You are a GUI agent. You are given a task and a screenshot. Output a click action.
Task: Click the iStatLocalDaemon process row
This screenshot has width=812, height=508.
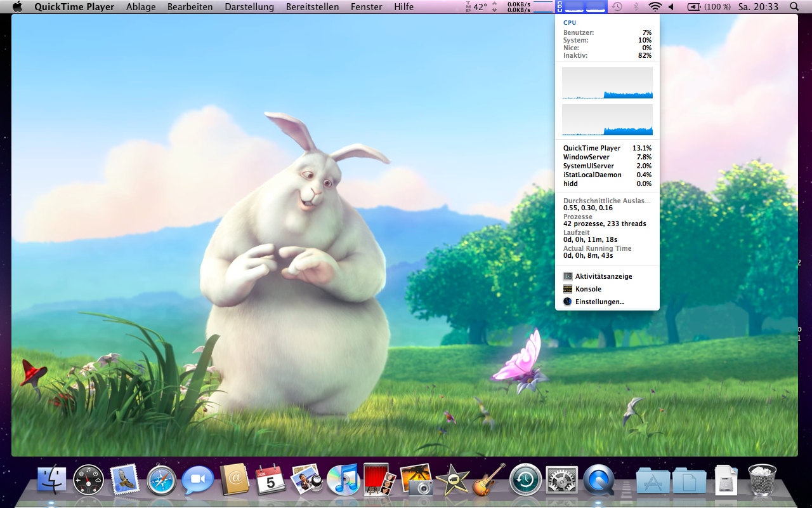(x=607, y=175)
